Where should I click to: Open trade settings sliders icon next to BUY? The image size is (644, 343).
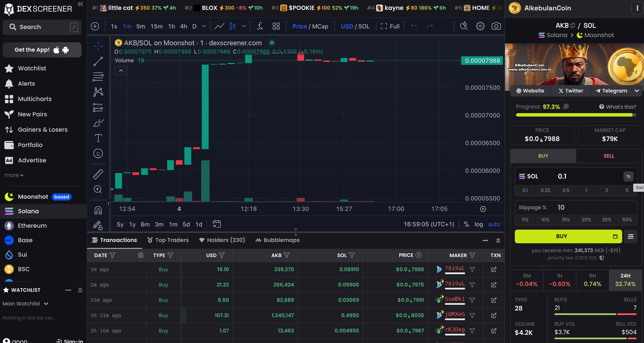631,236
